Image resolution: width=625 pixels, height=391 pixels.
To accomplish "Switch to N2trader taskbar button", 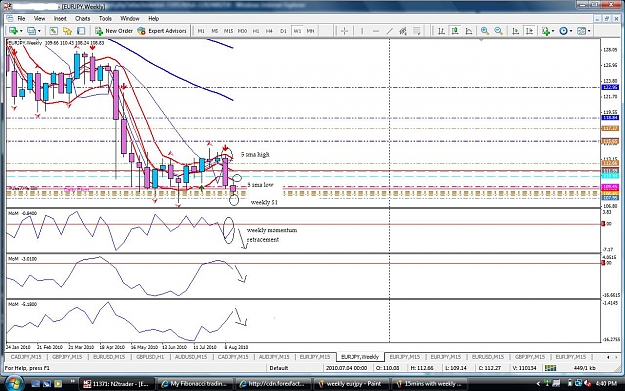I will pos(116,384).
